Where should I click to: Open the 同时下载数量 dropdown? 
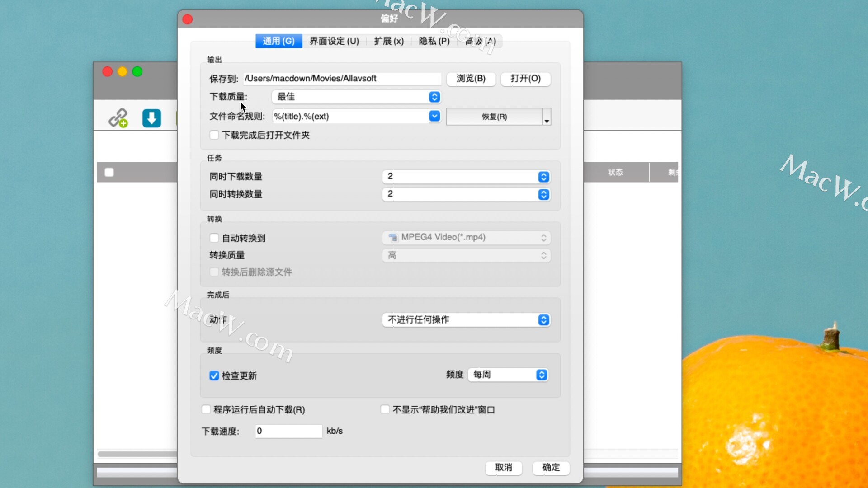click(x=466, y=177)
